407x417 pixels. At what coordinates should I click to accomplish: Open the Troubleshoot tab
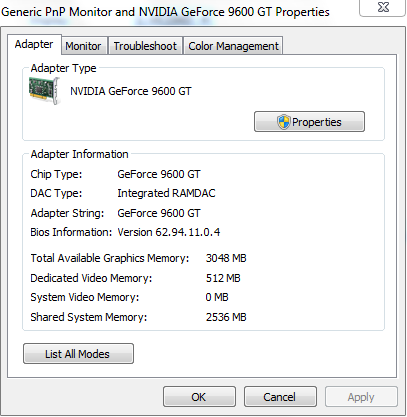point(145,46)
